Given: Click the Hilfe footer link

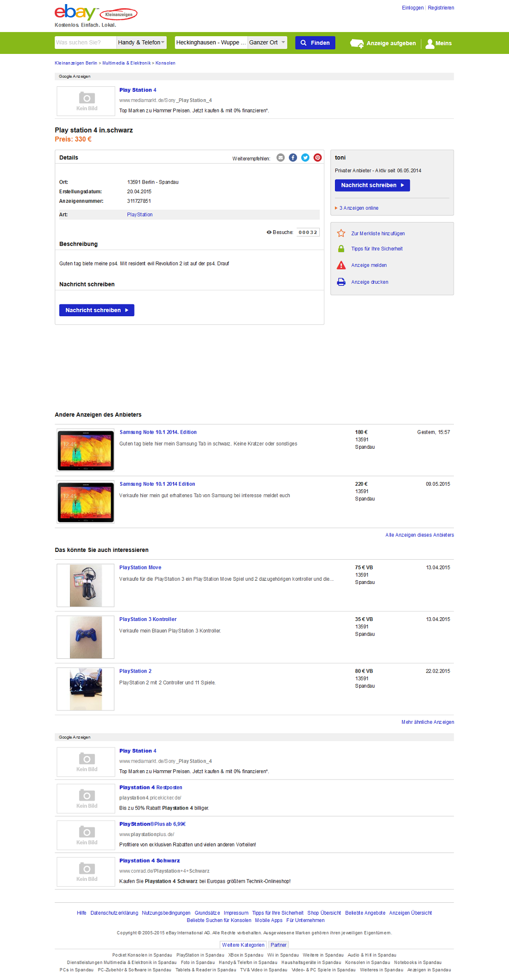Looking at the screenshot, I should click(x=81, y=913).
